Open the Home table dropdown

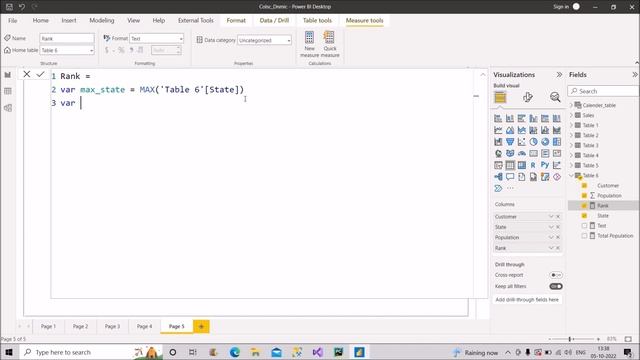[67, 50]
